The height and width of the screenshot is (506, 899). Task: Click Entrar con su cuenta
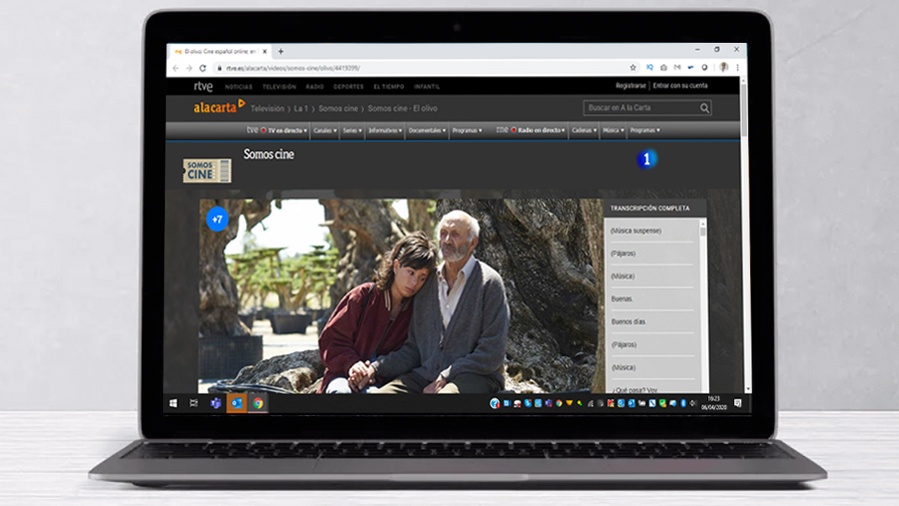pos(681,86)
